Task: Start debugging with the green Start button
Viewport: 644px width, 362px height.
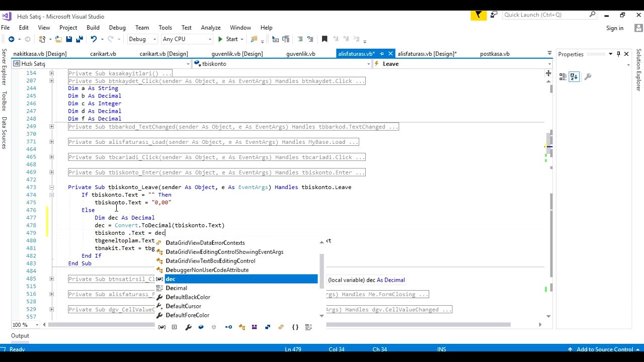Action: coord(227,39)
